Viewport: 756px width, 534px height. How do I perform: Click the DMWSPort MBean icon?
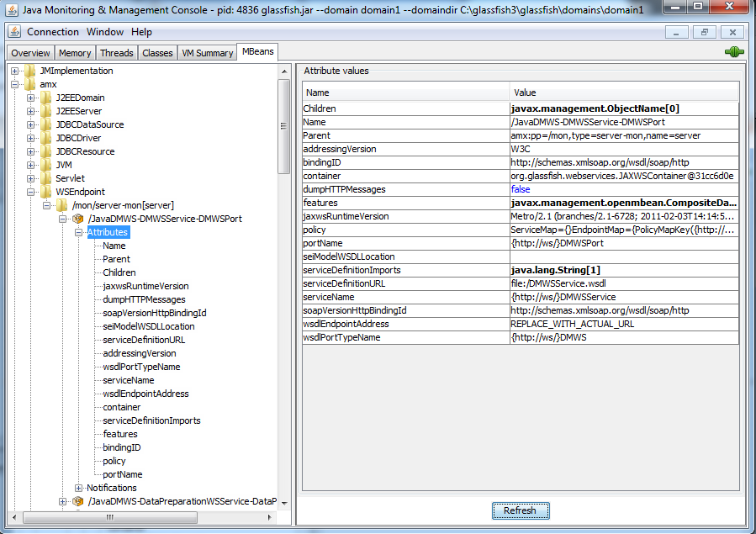coord(78,219)
